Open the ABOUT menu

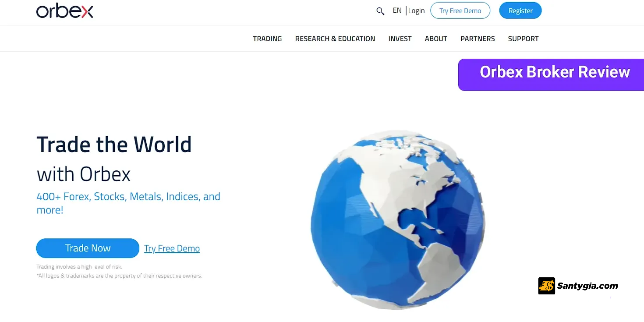coord(436,39)
